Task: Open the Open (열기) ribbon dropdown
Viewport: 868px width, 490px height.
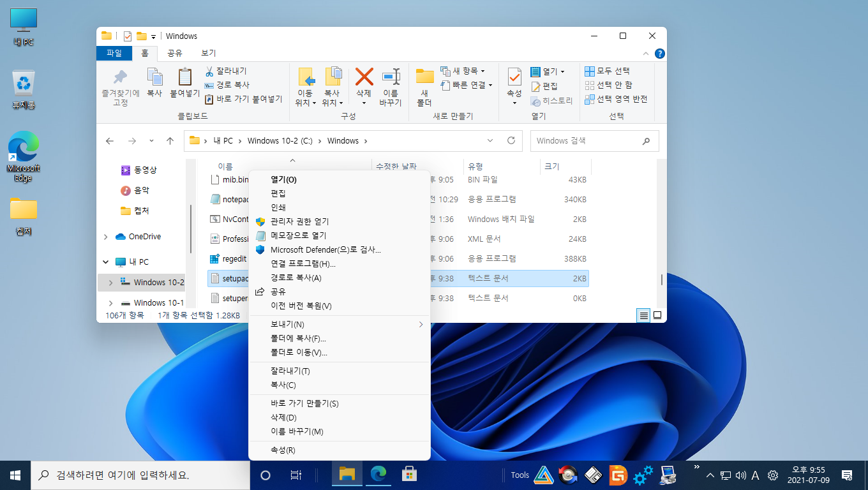Action: [x=548, y=71]
